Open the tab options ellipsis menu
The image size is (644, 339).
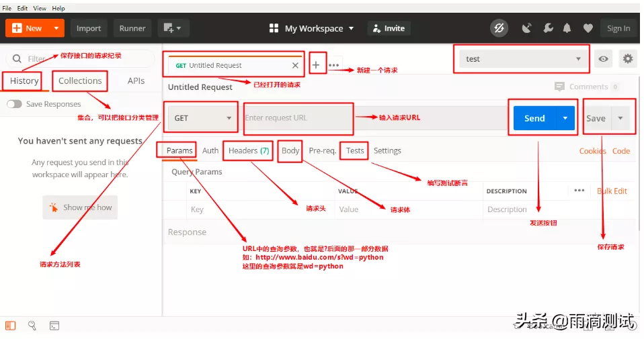pyautogui.click(x=334, y=65)
